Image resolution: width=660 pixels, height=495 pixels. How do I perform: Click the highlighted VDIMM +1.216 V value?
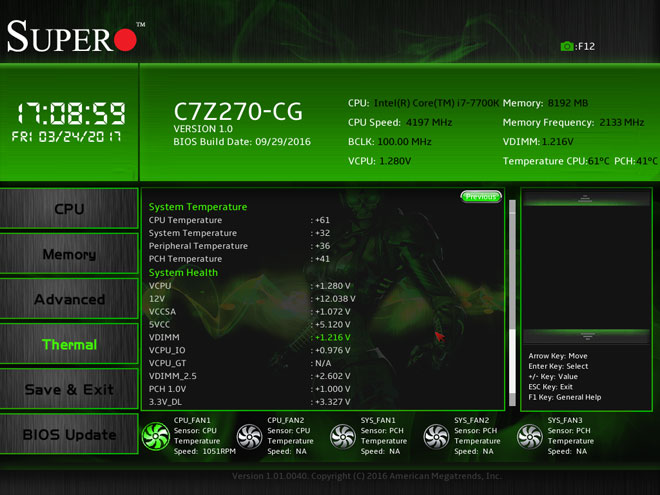tap(333, 338)
